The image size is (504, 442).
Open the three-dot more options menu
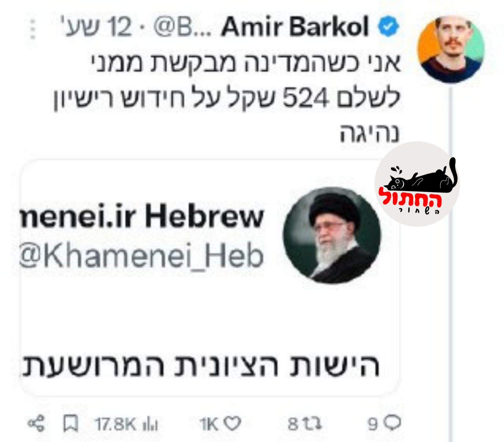[33, 29]
